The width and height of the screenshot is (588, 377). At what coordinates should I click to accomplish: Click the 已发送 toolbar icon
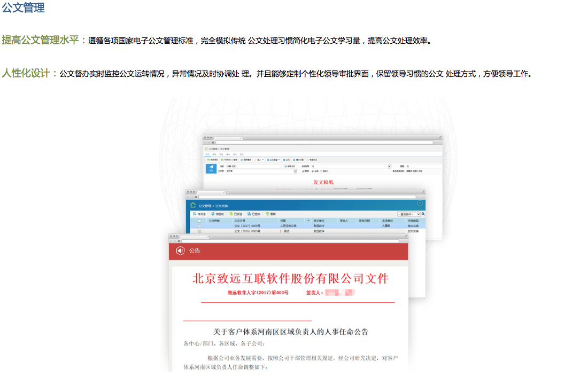click(231, 214)
